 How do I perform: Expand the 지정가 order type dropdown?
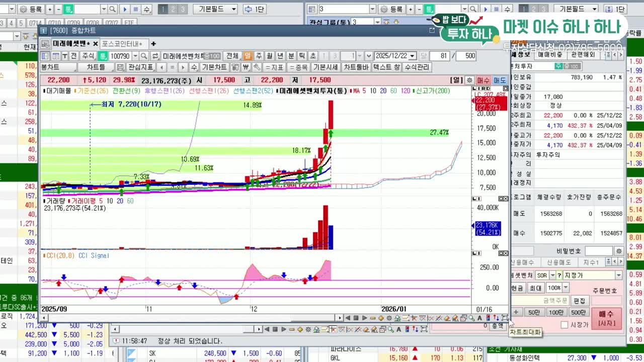click(x=618, y=276)
